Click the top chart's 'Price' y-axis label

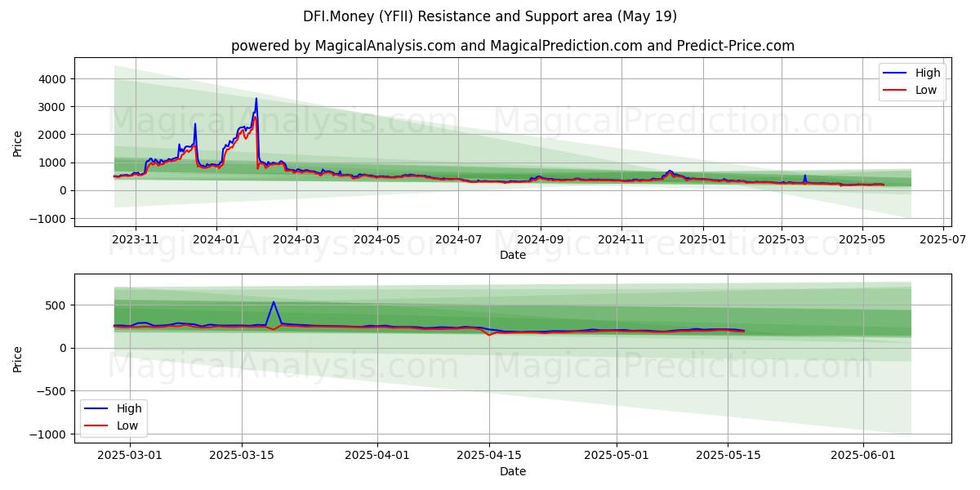(x=18, y=142)
